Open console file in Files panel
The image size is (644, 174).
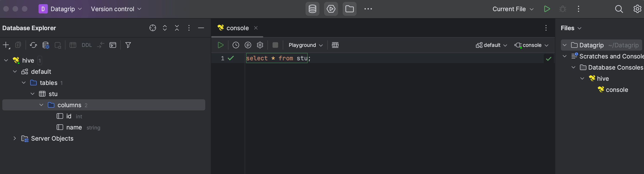click(x=613, y=90)
